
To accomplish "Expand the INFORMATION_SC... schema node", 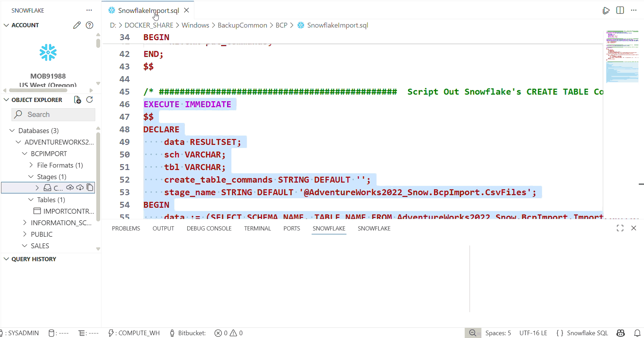I will 25,223.
